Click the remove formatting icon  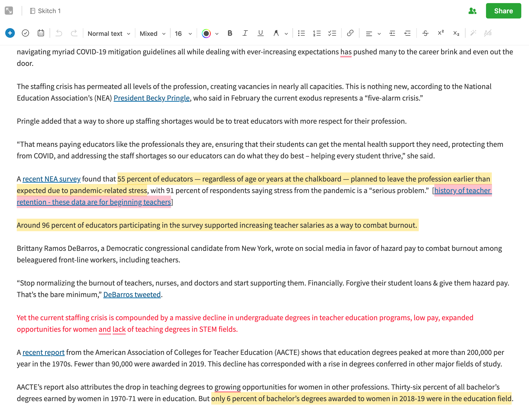point(488,33)
